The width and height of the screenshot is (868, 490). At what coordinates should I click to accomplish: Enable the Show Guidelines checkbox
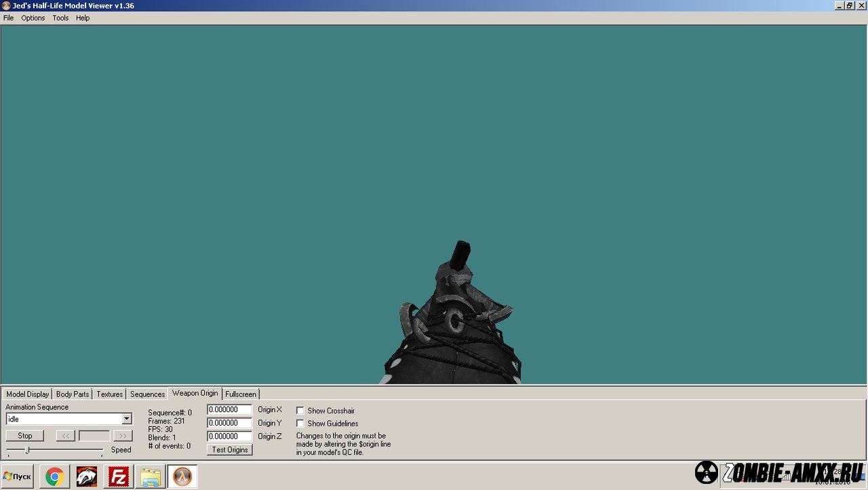(300, 424)
